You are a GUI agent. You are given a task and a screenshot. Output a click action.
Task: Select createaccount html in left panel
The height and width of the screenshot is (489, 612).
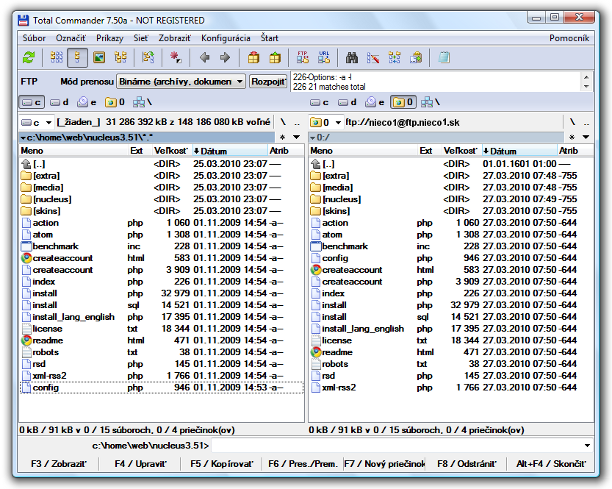click(162, 258)
